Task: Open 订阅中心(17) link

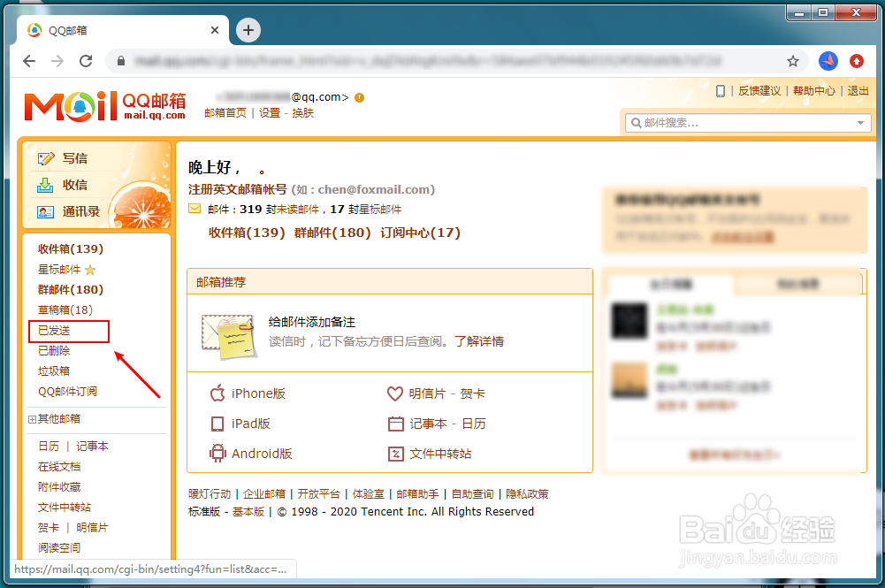Action: tap(421, 233)
